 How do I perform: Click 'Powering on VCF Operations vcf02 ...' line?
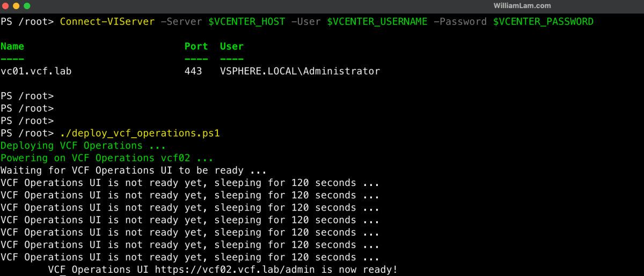click(107, 158)
